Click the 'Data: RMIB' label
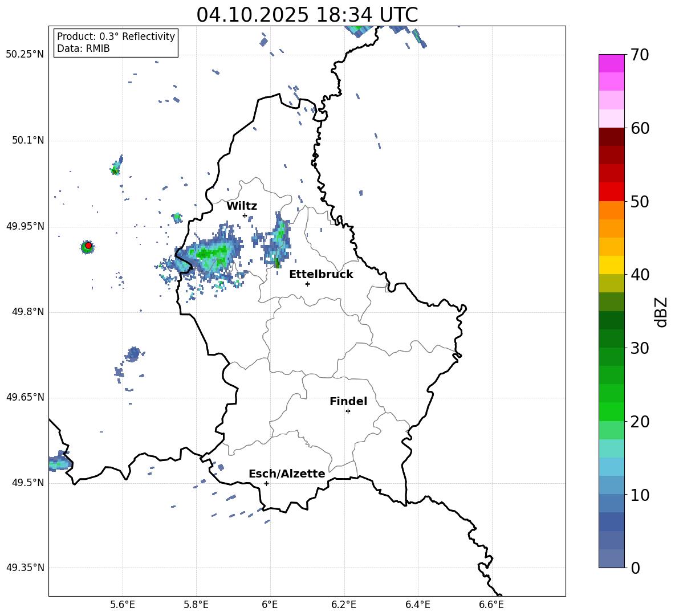Viewport: 675px width, 616px height. point(83,48)
